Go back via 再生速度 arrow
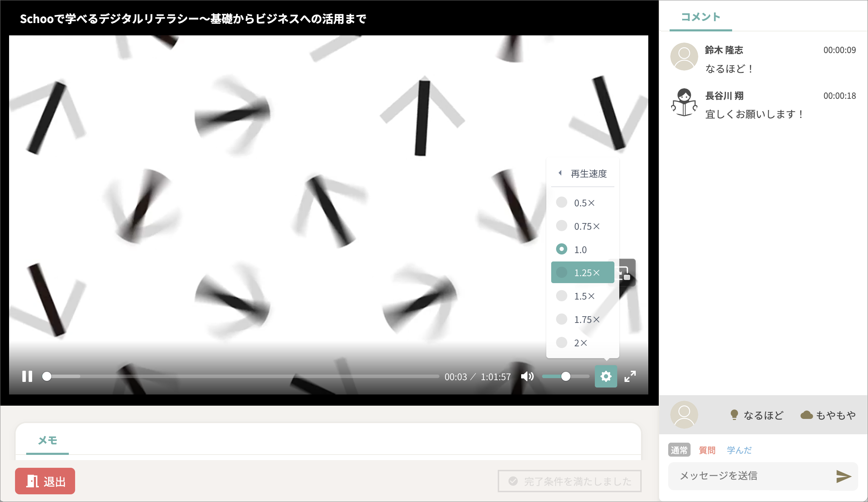Viewport: 868px width, 502px height. [x=560, y=173]
